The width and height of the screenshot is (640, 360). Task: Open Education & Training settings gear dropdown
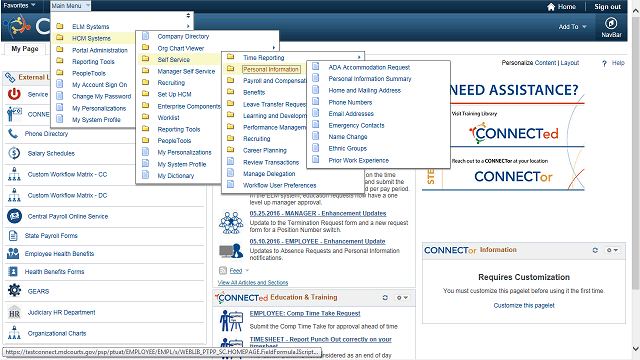coord(402,298)
